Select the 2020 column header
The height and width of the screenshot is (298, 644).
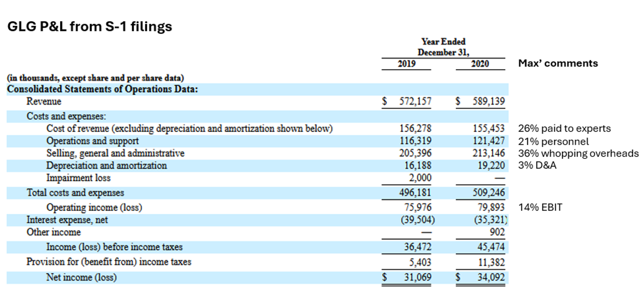point(480,64)
